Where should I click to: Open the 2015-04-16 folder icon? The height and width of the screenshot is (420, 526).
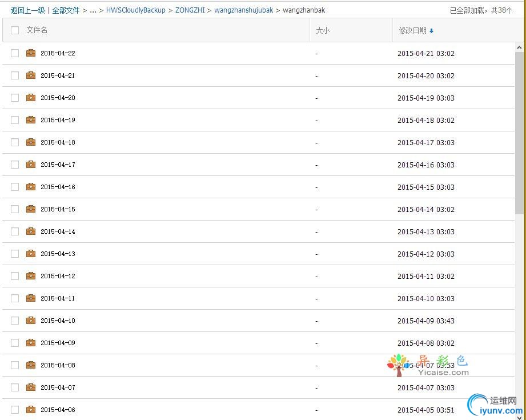point(31,187)
